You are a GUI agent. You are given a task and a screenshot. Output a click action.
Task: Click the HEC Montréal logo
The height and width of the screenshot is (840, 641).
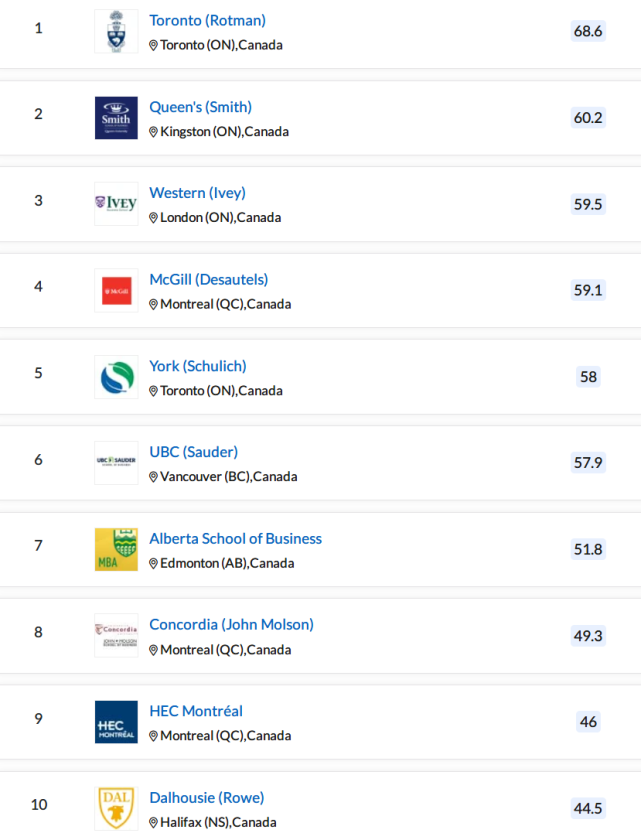pos(116,722)
